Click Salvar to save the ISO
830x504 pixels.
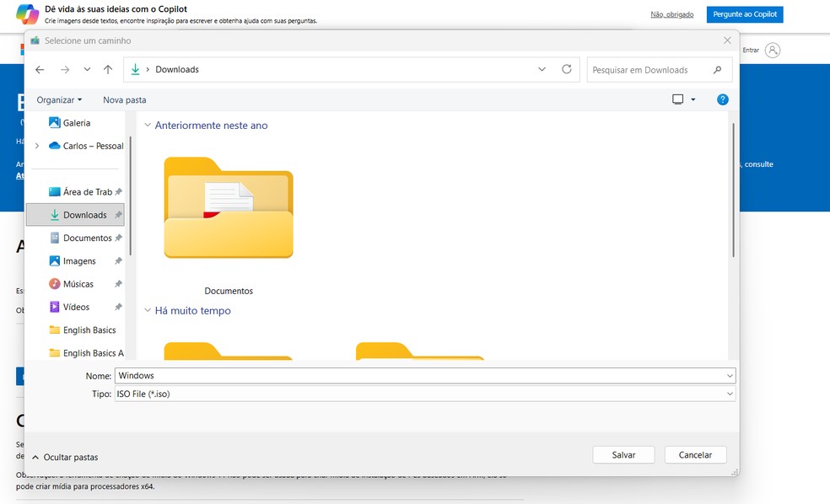[623, 454]
